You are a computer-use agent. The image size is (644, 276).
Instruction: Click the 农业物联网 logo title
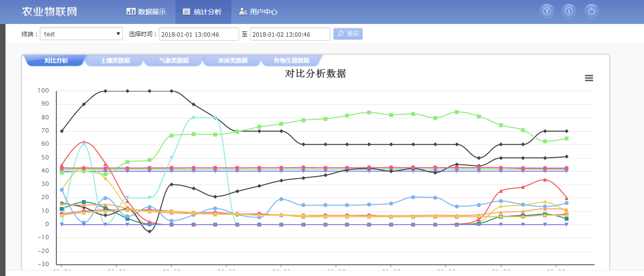50,12
